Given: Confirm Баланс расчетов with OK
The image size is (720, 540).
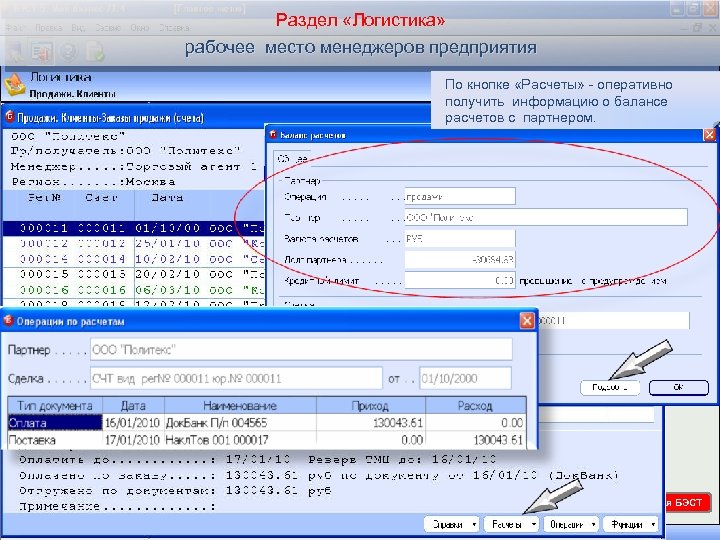Looking at the screenshot, I should tap(679, 387).
